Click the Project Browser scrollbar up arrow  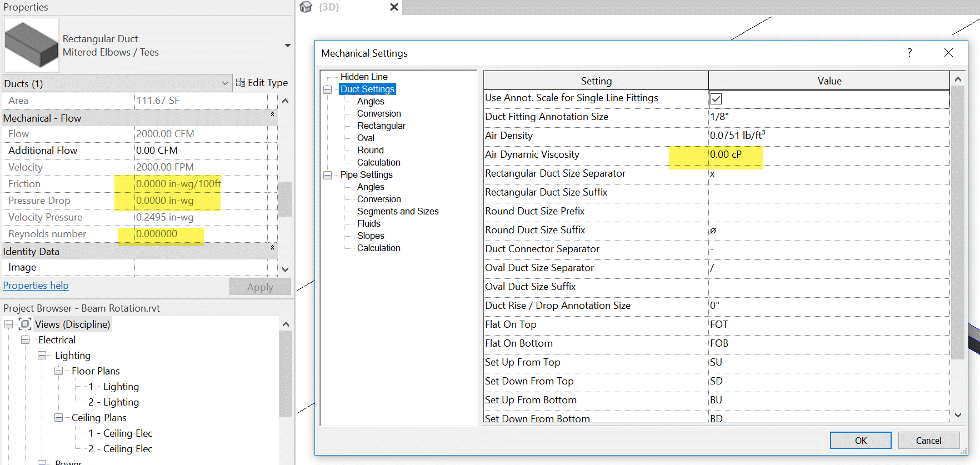click(286, 324)
